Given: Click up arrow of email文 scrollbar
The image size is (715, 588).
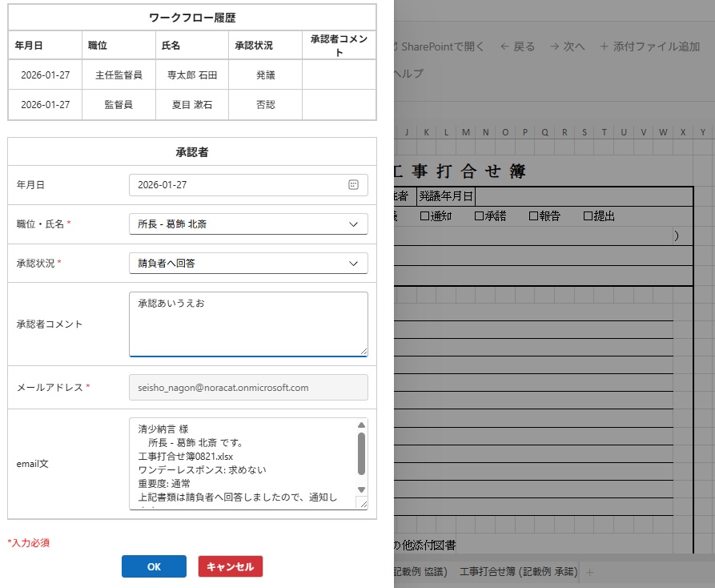Looking at the screenshot, I should 361,425.
